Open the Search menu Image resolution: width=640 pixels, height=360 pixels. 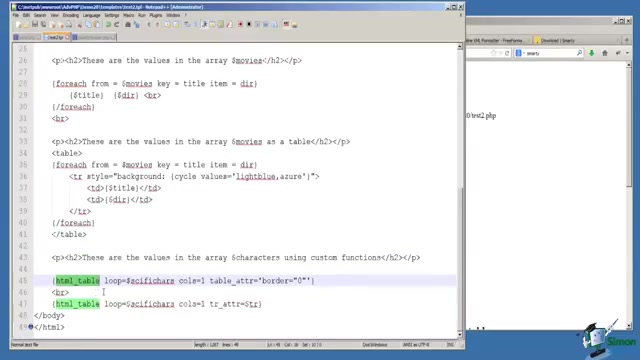tap(40, 15)
